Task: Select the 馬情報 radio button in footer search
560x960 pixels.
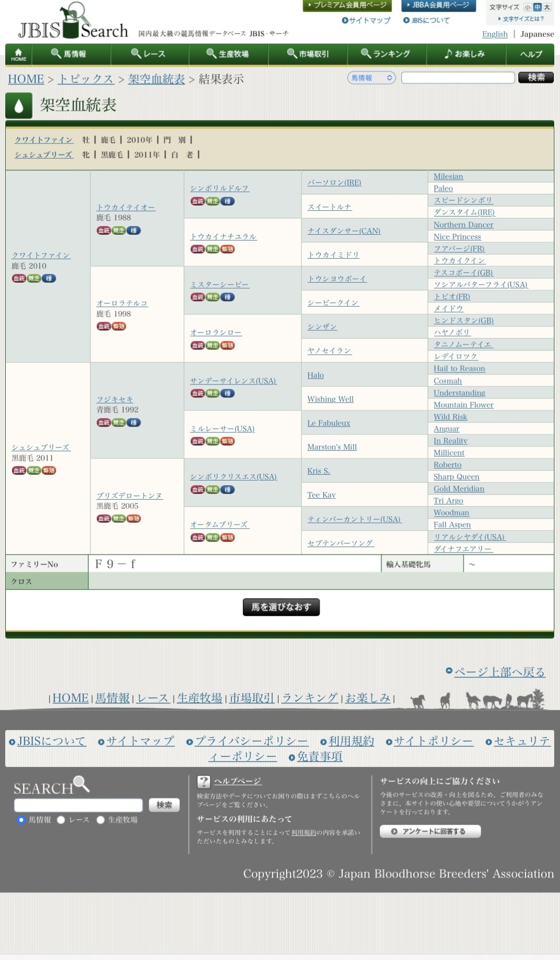Action: 21,820
